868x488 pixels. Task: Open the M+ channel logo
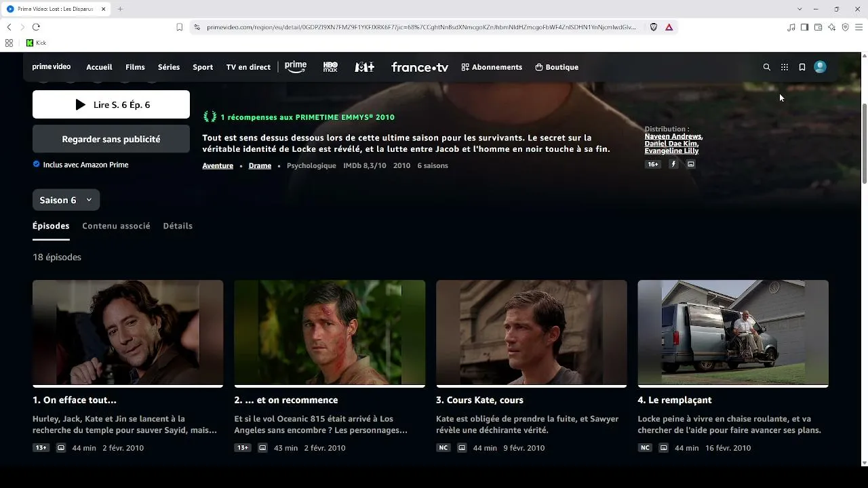click(x=365, y=67)
